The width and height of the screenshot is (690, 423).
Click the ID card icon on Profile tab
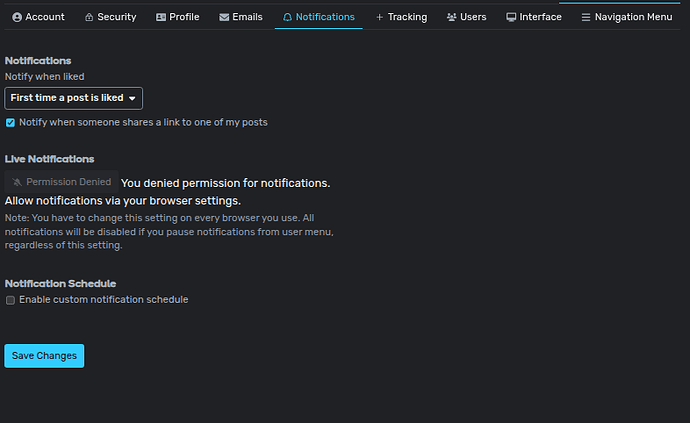(161, 17)
